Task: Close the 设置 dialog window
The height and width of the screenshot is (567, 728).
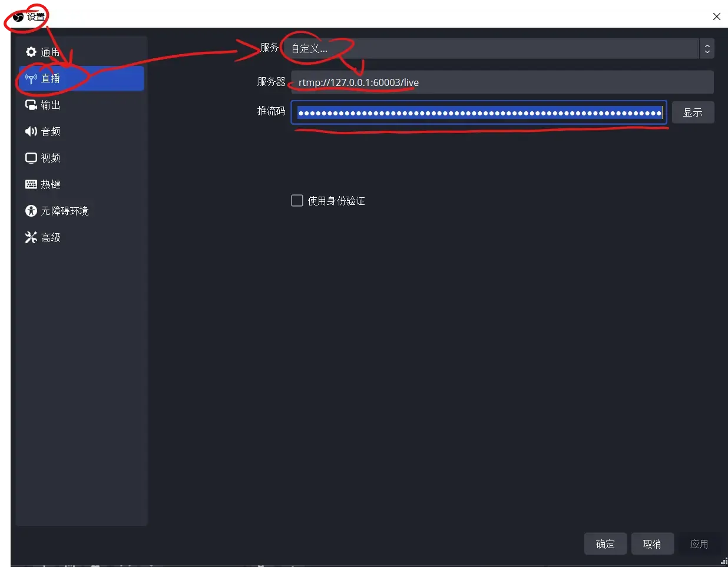Action: [717, 16]
